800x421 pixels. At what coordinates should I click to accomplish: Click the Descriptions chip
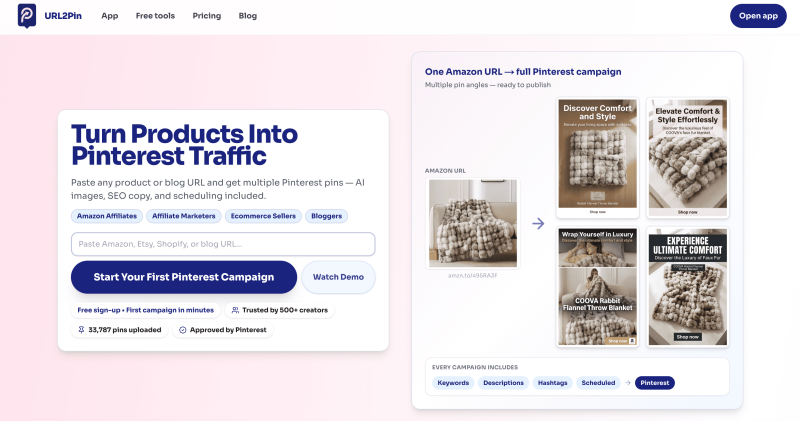coord(503,383)
